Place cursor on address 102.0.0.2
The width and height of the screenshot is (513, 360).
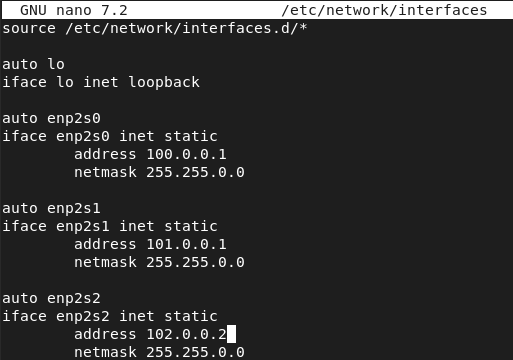(186, 334)
